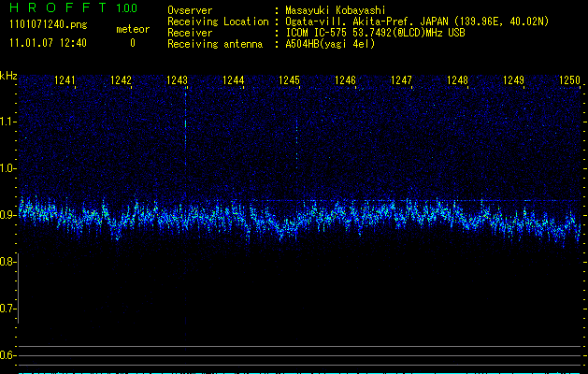Click the 11.01.07 12:40 timestamp

(x=47, y=43)
